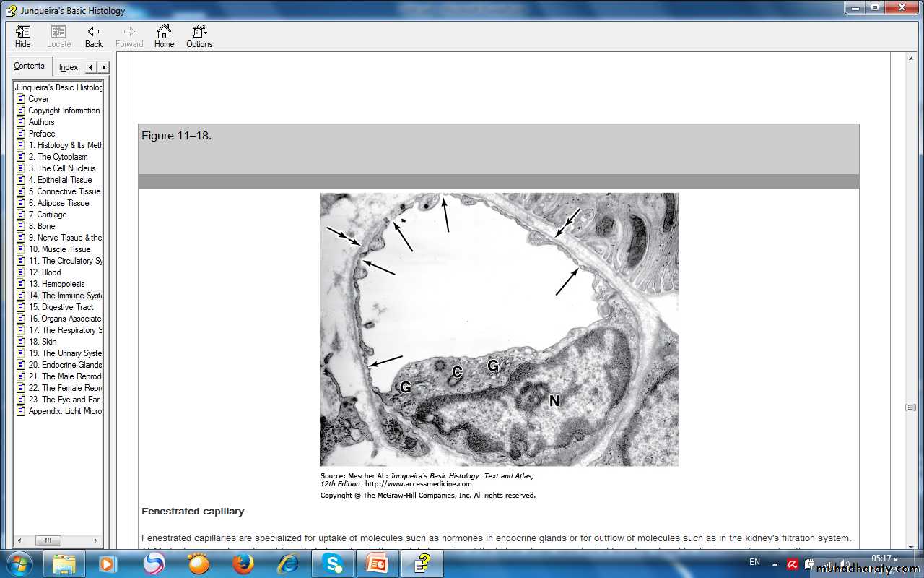This screenshot has width=924, height=578.
Task: Go to Home page icon
Action: [x=164, y=32]
